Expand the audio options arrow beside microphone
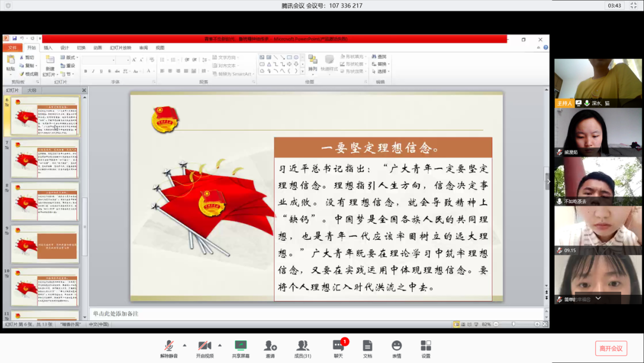Viewport: 644px width, 363px height. click(x=184, y=345)
